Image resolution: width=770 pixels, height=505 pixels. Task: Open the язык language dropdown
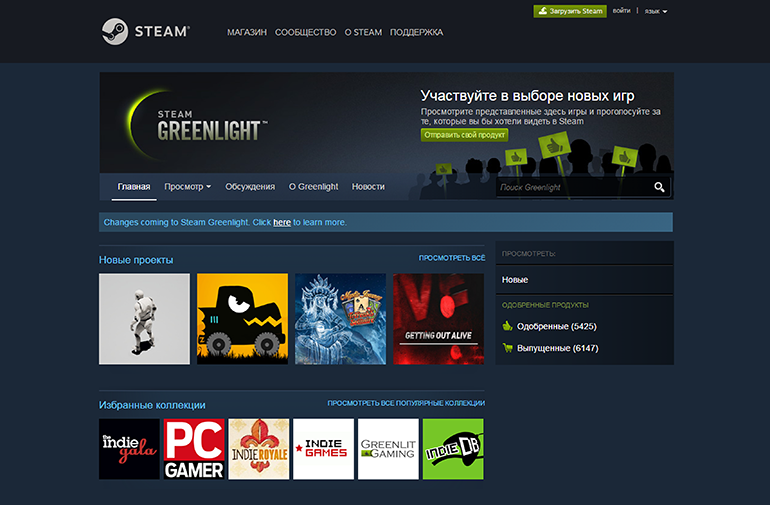click(x=656, y=11)
